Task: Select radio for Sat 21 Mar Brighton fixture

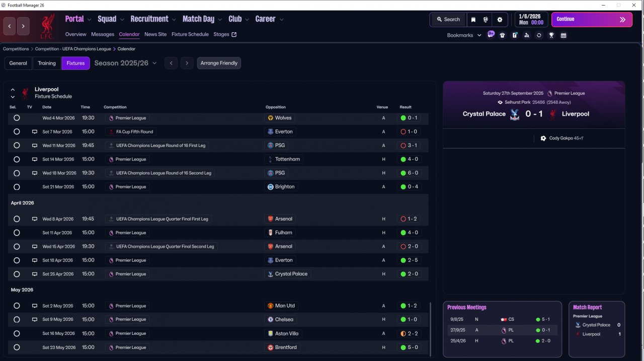Action: coord(17,187)
